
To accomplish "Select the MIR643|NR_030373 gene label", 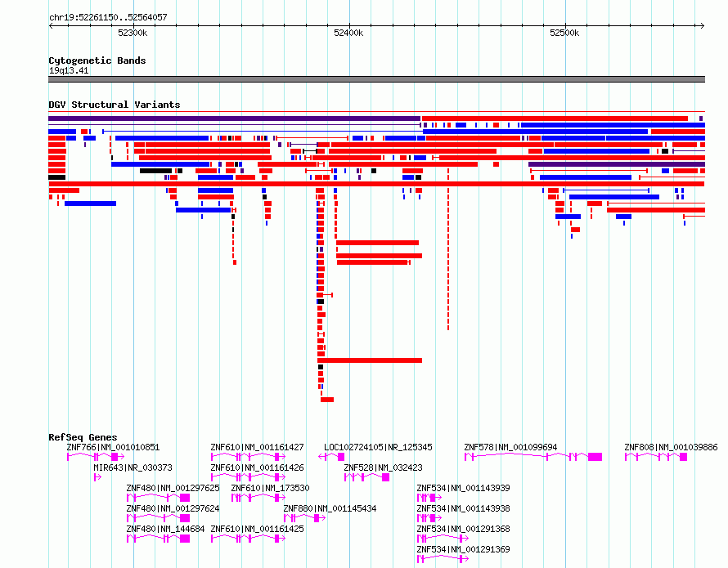I will (x=133, y=467).
